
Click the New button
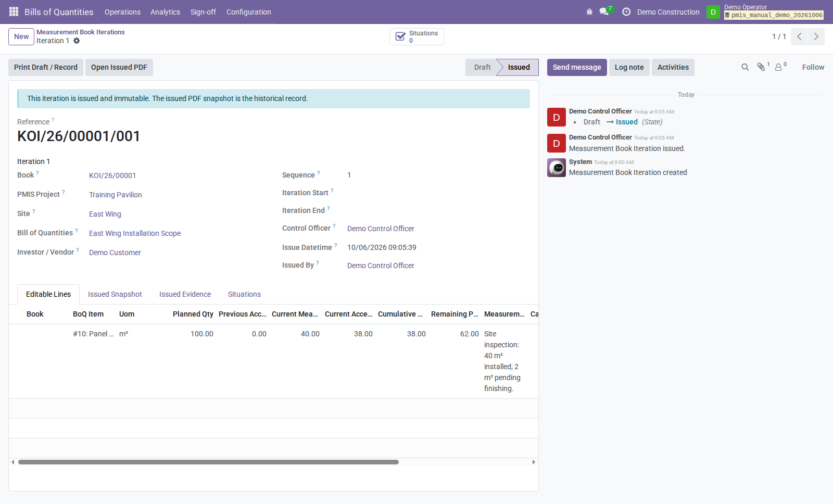(x=21, y=36)
